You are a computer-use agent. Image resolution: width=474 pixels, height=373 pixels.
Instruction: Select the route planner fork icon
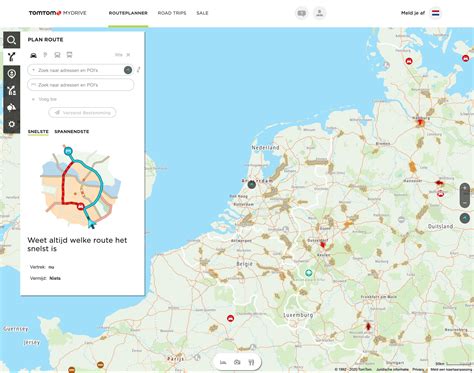pos(12,57)
